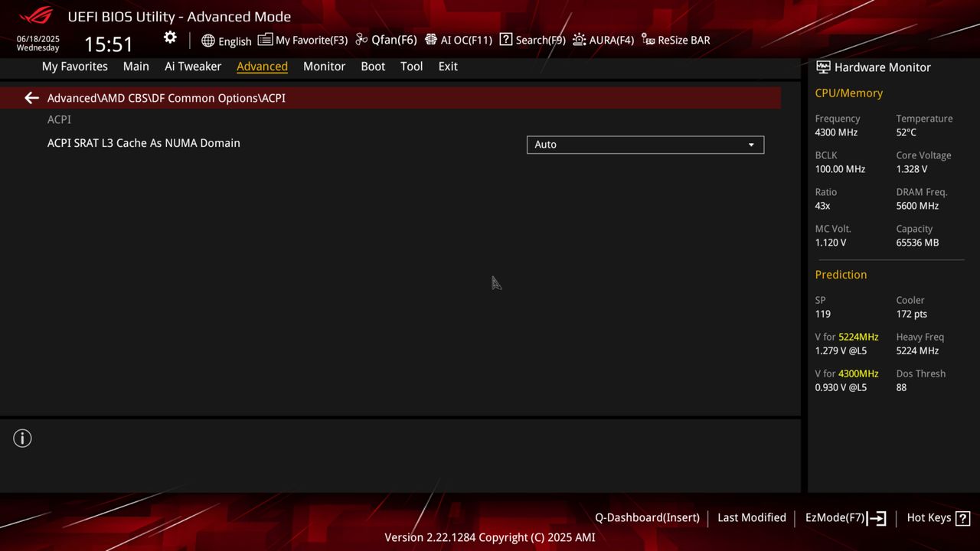This screenshot has width=980, height=551.
Task: View Last Modified changes
Action: point(751,518)
